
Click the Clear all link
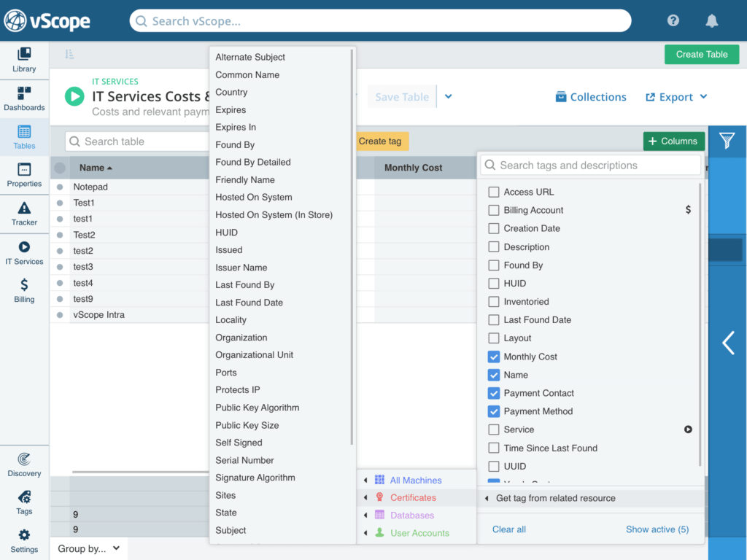pos(508,529)
